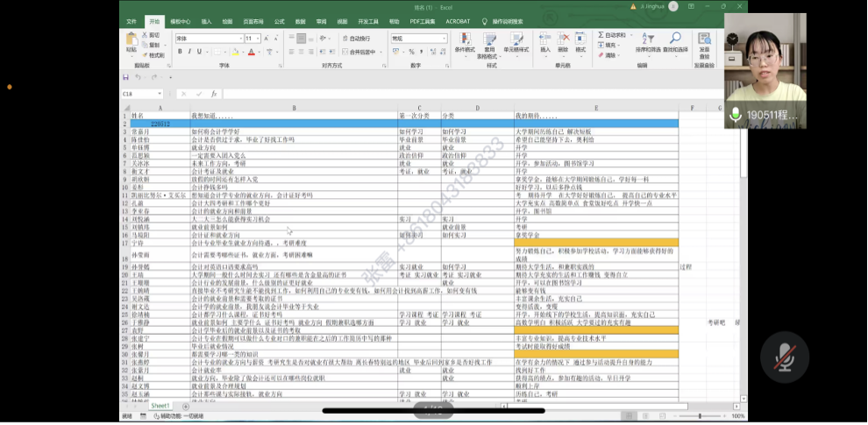Toggle wrap text (自动换行)
This screenshot has height=425, width=868.
(x=355, y=39)
